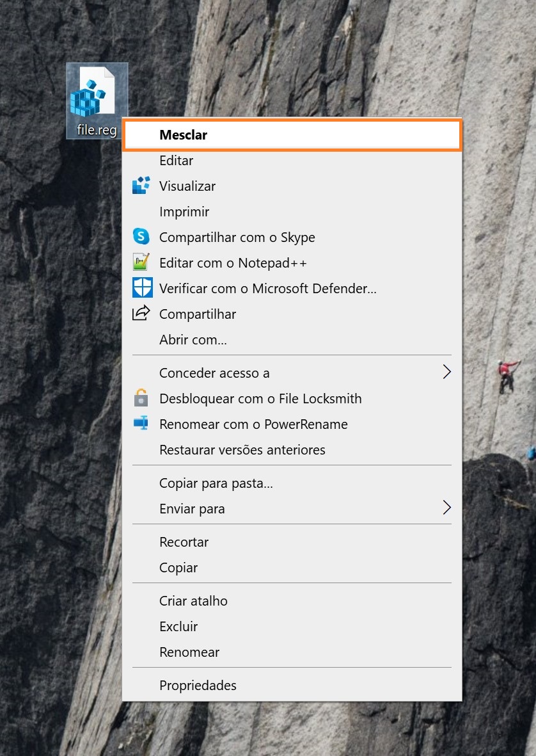536x756 pixels.
Task: Open Propriedades for file.reg
Action: [198, 686]
